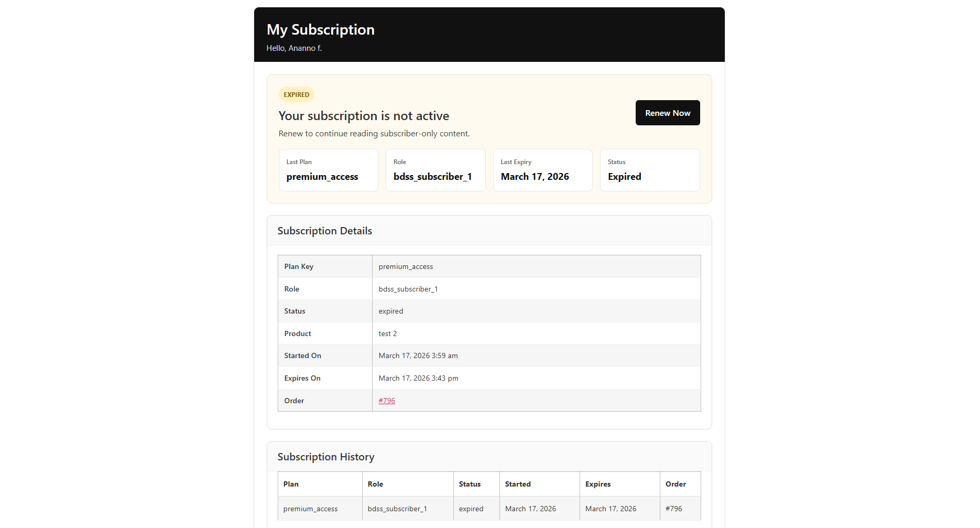The image size is (980, 528).
Task: Click the Status card value Expired
Action: pos(625,177)
